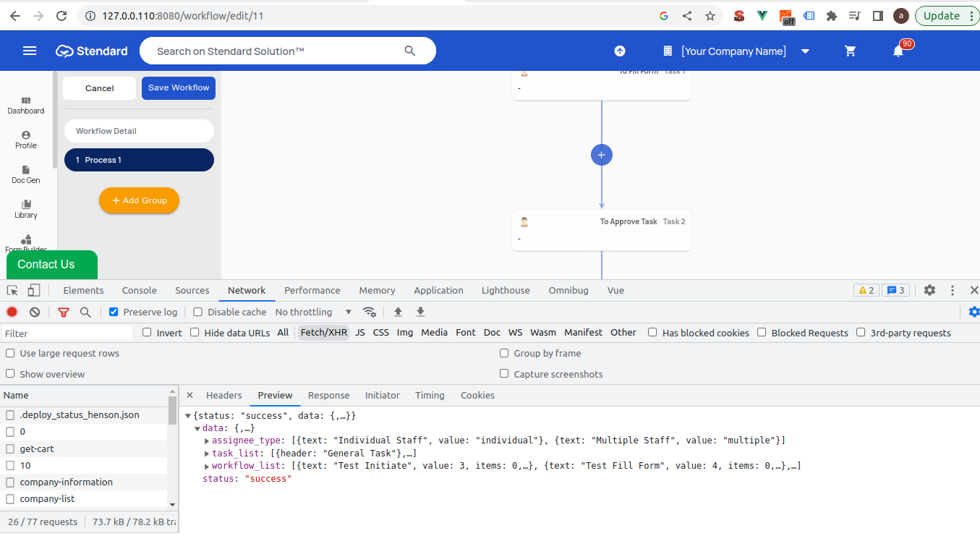The height and width of the screenshot is (536, 980).
Task: Expand the task_list JSON node
Action: click(206, 454)
